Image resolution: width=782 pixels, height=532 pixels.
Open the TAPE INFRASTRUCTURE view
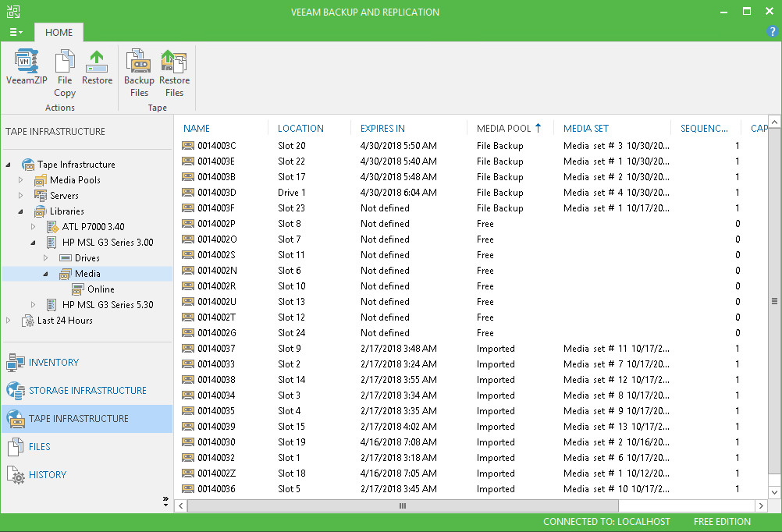coord(87,418)
